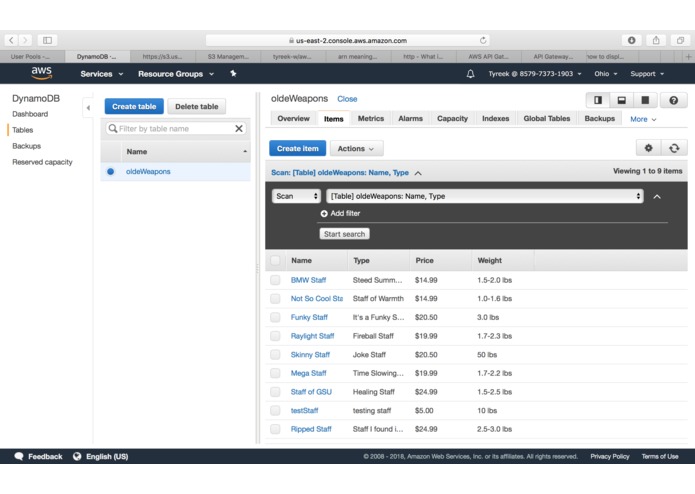695x494 pixels.
Task: Click the Close link beside oldeWeapons
Action: [347, 99]
